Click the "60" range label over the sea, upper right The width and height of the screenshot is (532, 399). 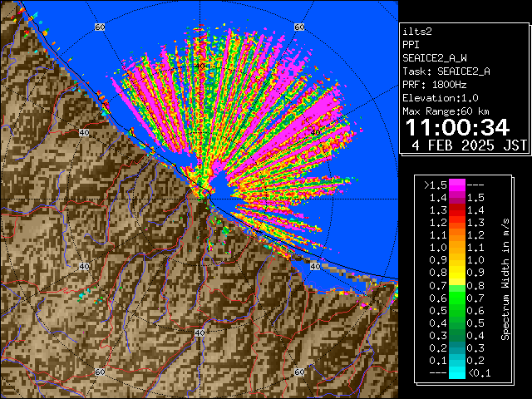click(x=299, y=27)
